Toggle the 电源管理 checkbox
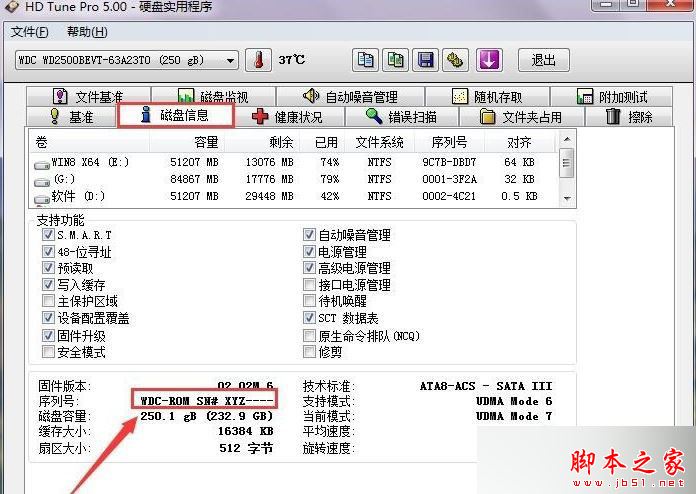696x494 pixels. pyautogui.click(x=309, y=252)
